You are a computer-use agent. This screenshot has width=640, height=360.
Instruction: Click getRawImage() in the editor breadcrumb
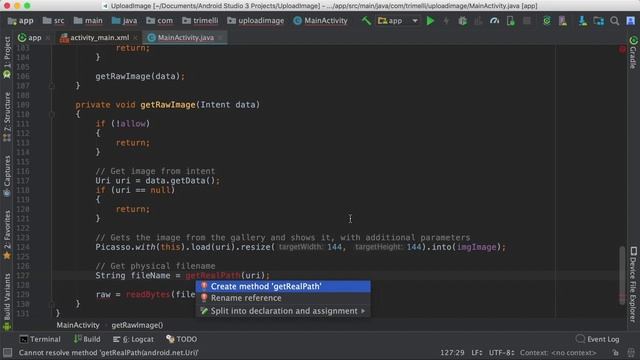tap(137, 325)
